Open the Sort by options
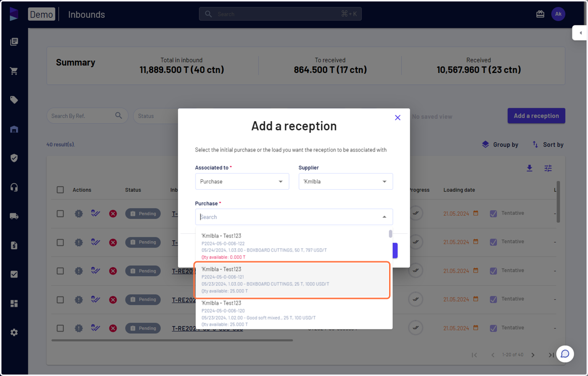588x376 pixels. pyautogui.click(x=548, y=145)
